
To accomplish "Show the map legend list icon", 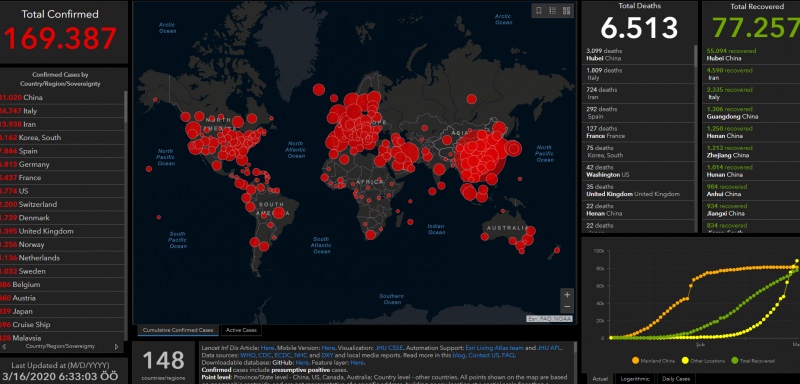I will click(553, 10).
